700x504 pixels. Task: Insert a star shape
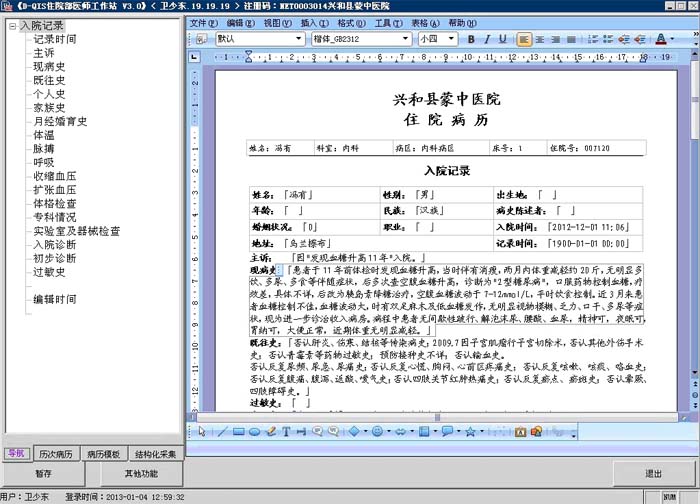(471, 431)
